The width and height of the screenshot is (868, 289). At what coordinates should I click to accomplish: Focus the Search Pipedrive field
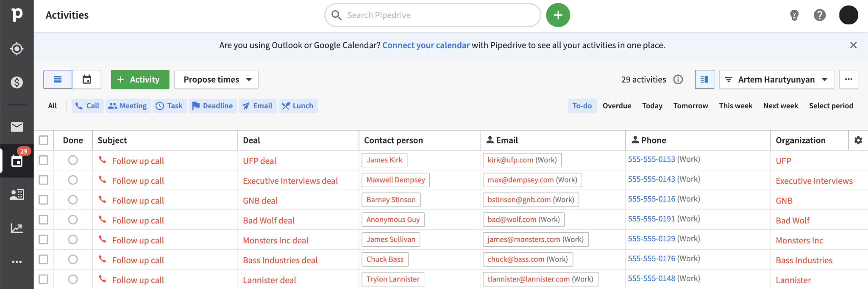433,15
